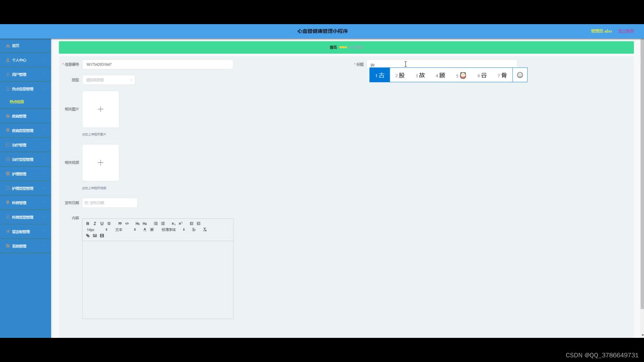Open the 发布日期 date picker field

(110, 203)
